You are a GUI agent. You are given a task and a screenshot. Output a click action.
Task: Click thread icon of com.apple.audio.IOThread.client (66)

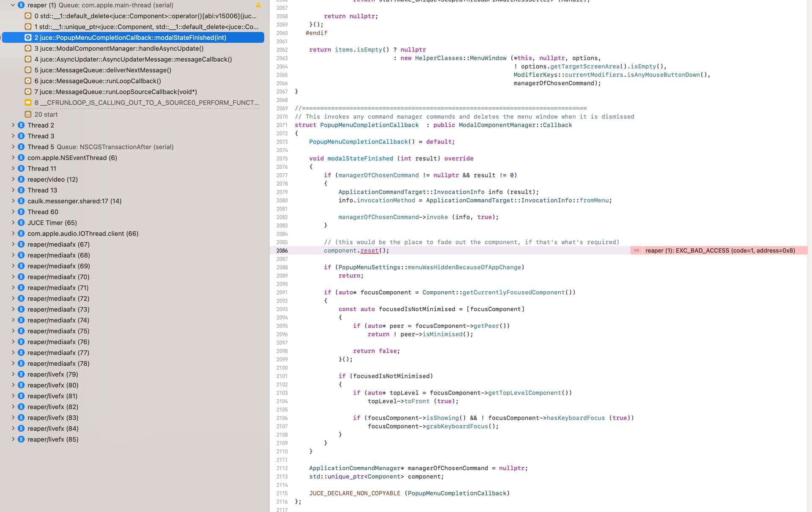point(21,233)
